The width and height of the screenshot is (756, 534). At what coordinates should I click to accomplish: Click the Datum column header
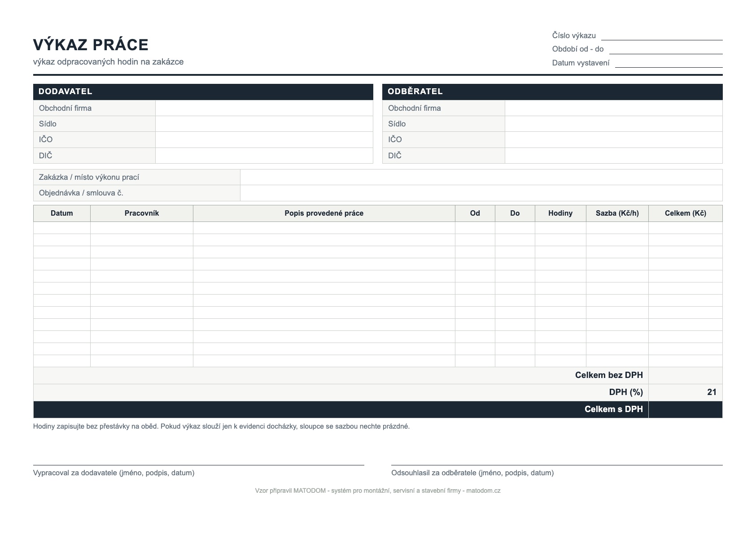[x=62, y=213]
